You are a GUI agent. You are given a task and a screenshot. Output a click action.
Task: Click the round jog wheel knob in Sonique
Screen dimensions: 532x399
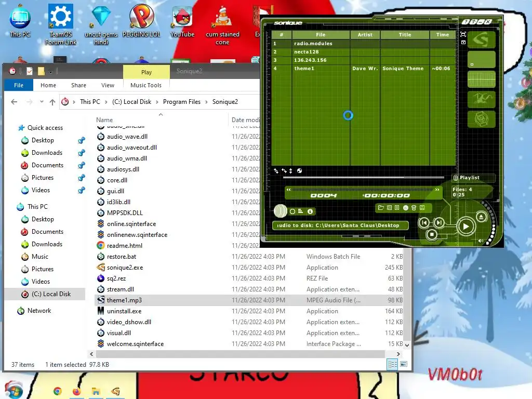click(280, 211)
